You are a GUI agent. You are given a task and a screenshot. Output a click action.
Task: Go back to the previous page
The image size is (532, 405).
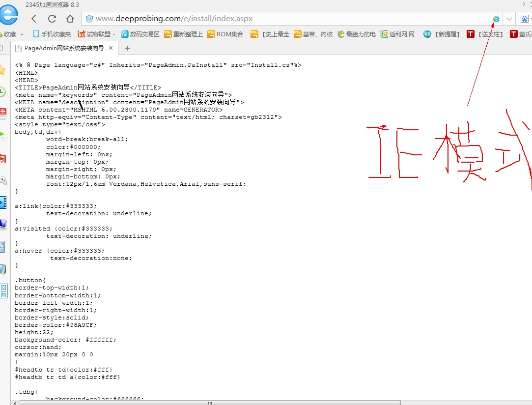(x=33, y=19)
